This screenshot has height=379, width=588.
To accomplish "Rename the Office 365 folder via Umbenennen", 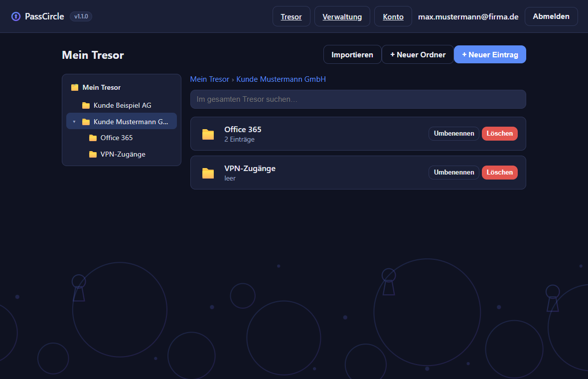I will point(454,134).
